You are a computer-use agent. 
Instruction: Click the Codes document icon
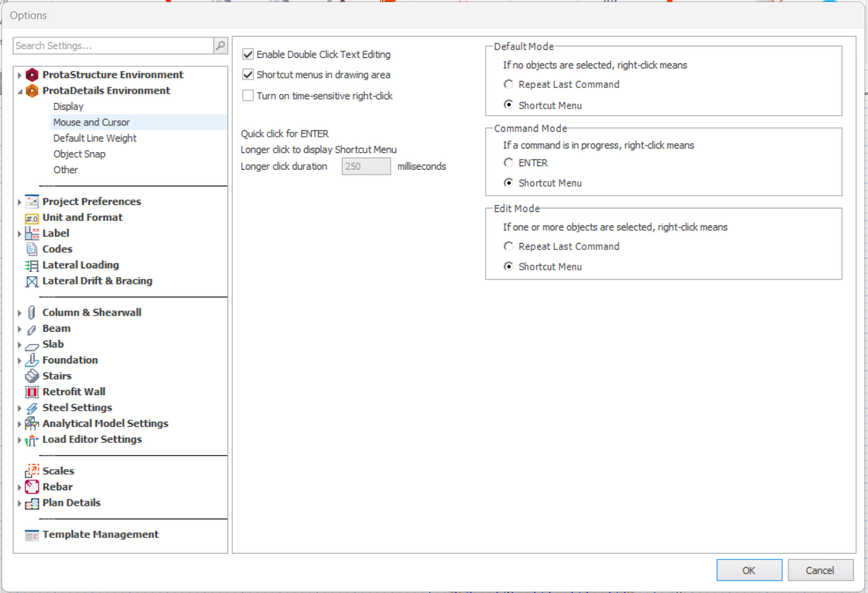pos(32,249)
